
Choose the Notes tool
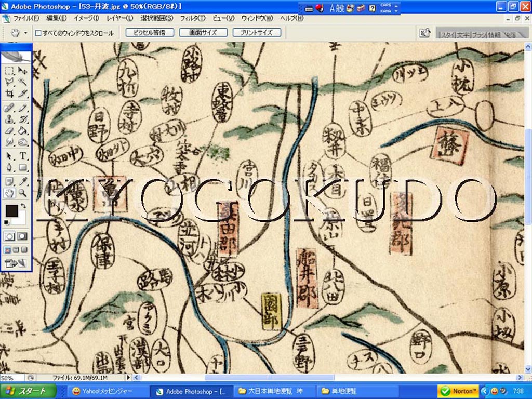point(9,181)
